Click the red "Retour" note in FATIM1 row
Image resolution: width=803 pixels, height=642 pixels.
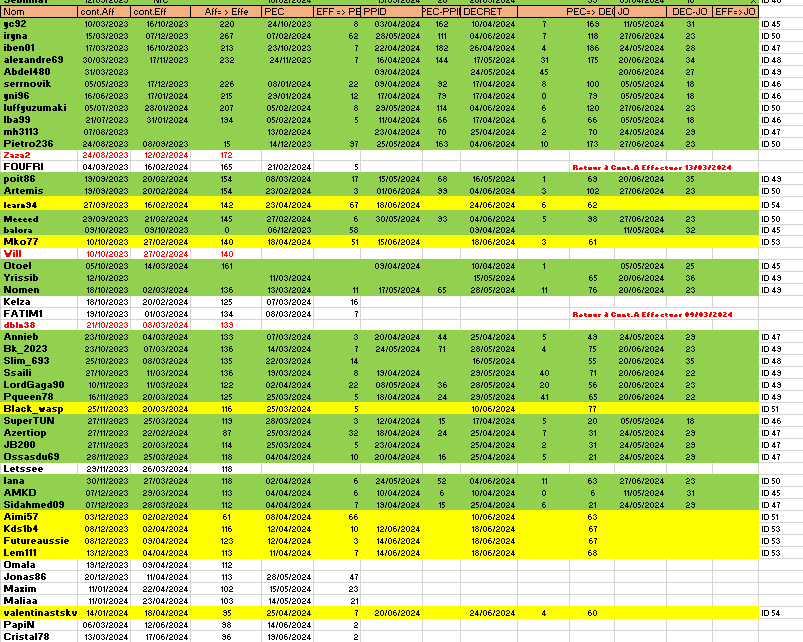click(x=652, y=314)
